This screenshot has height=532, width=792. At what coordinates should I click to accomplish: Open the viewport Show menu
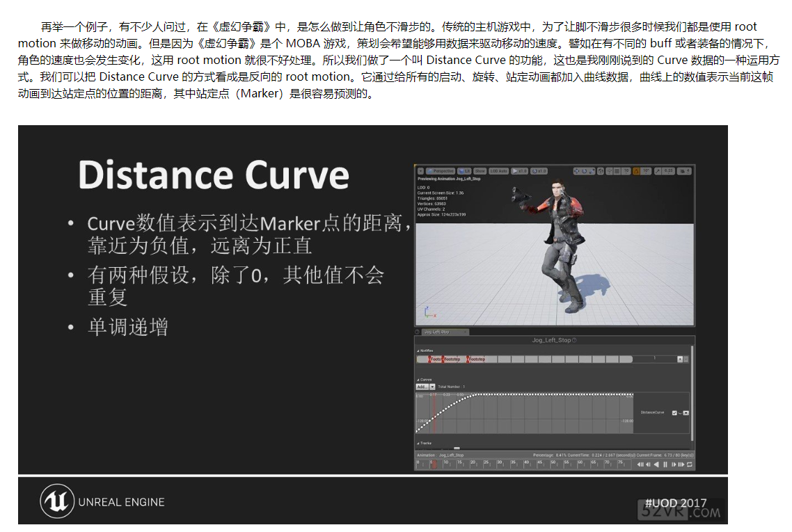coord(480,171)
